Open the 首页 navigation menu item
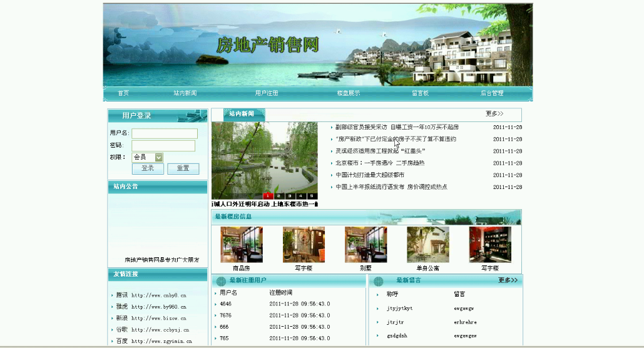644x348 pixels. tap(123, 93)
